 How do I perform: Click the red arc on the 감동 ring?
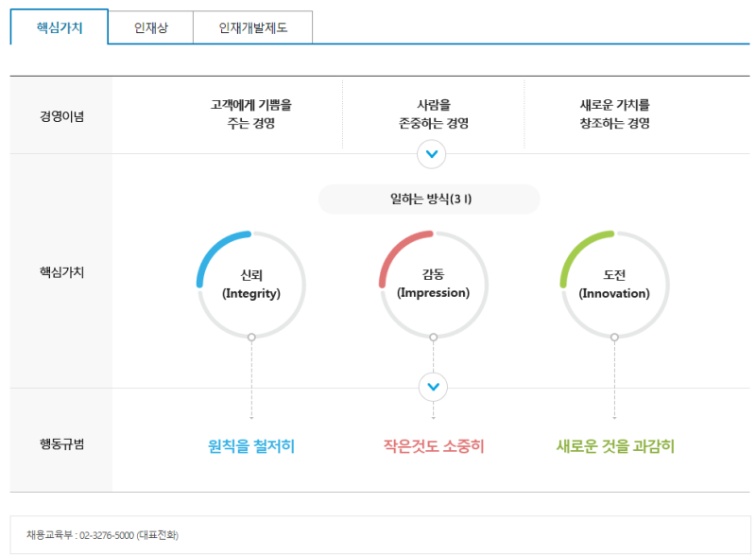[x=394, y=249]
